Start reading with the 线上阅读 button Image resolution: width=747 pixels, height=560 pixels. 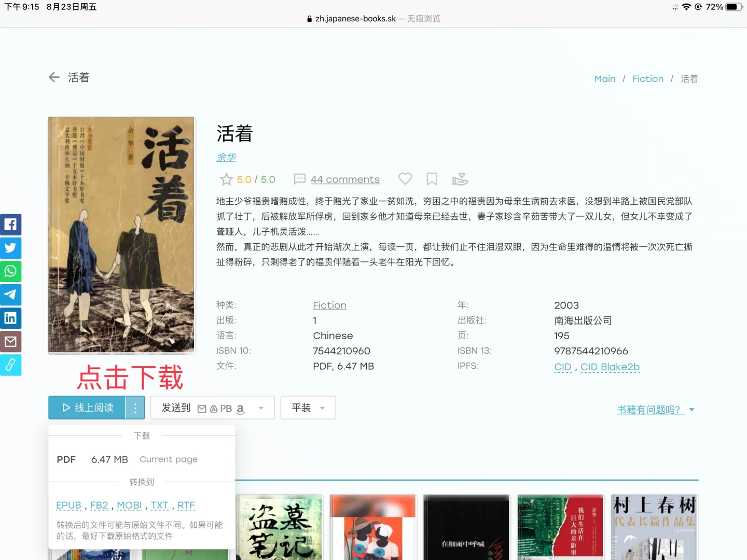pyautogui.click(x=87, y=408)
